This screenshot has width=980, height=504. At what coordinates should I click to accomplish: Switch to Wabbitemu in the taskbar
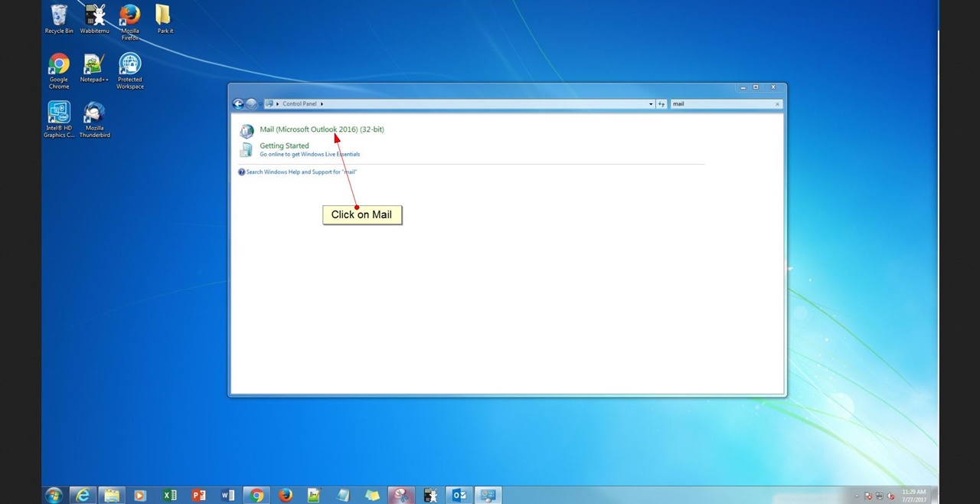430,495
